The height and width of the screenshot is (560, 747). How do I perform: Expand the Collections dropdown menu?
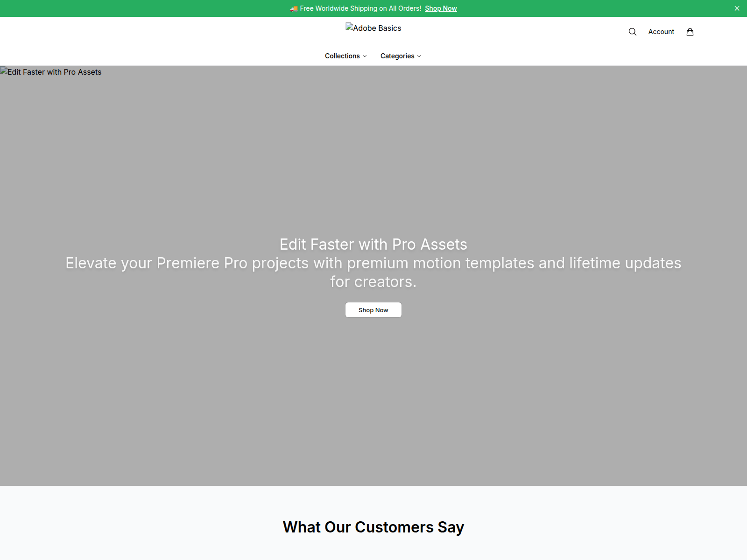(346, 56)
